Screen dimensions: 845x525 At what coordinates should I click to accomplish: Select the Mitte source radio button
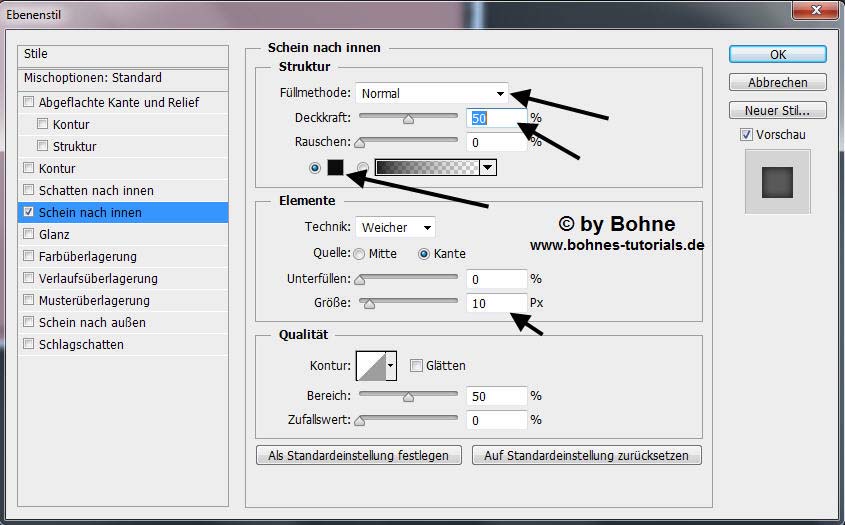[x=359, y=254]
